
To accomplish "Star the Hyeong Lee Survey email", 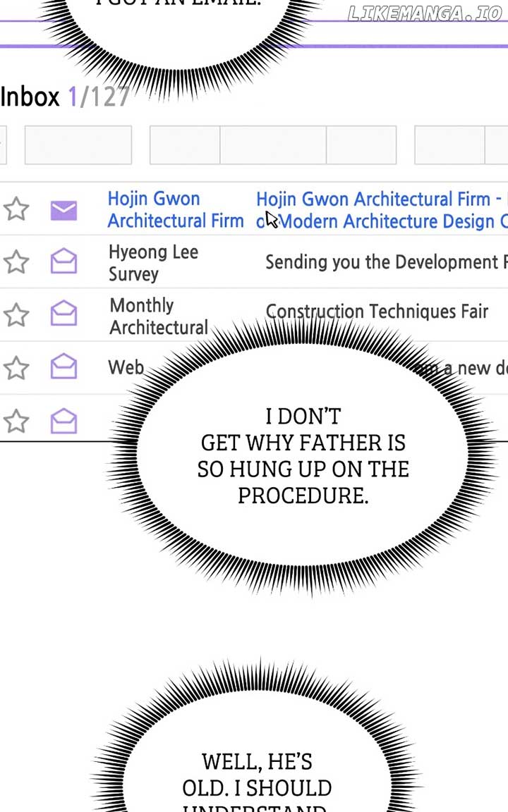I will (x=16, y=262).
